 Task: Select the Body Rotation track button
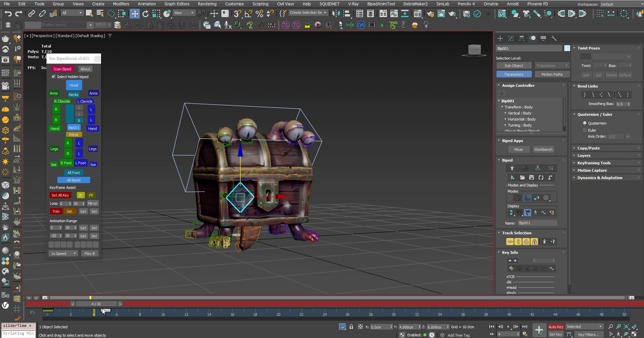526,242
